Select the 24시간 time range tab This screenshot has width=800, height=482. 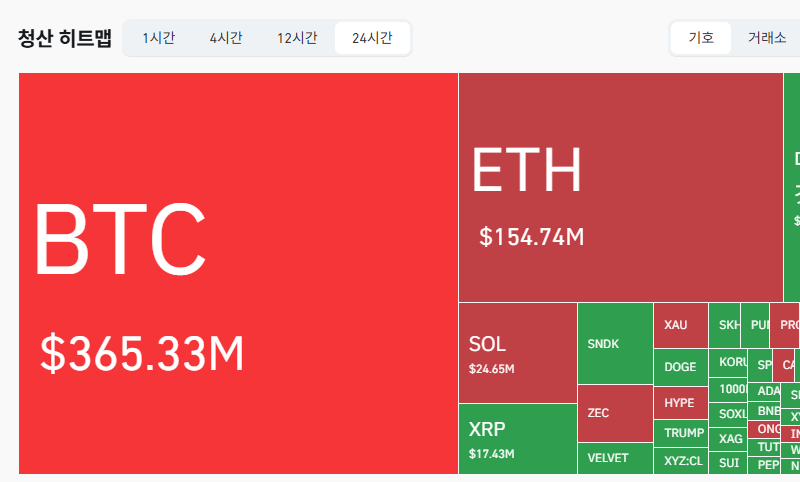[x=372, y=38]
